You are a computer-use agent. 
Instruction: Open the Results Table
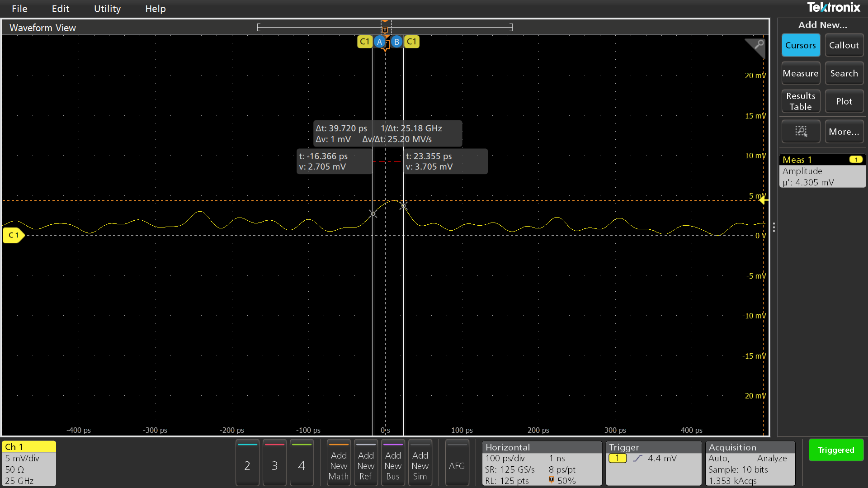tap(801, 101)
